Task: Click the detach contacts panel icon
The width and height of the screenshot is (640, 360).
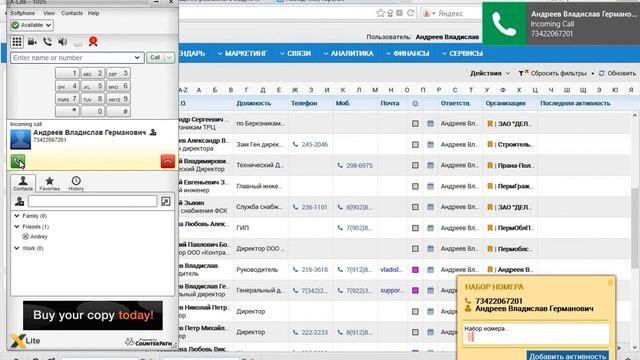Action: pos(166,201)
